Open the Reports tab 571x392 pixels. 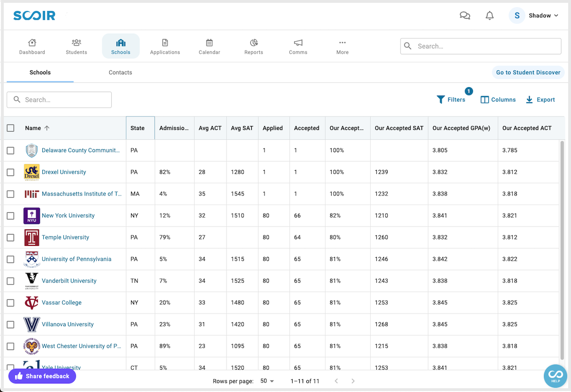click(x=254, y=47)
